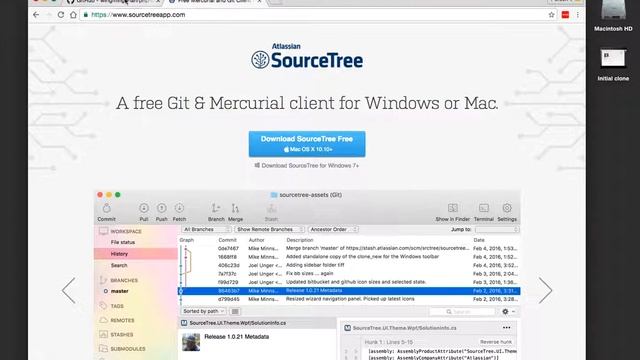Open the browser home page icon
Viewport: 640px width, 360px height.
click(x=73, y=15)
